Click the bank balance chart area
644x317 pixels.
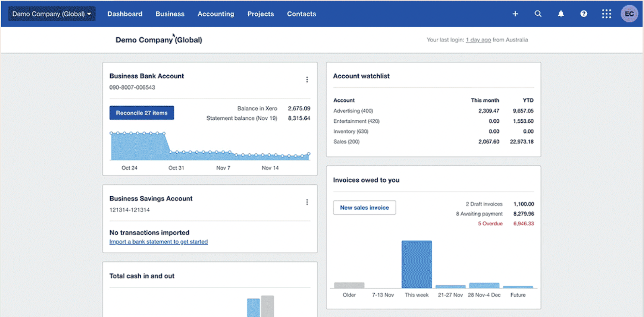click(x=210, y=146)
